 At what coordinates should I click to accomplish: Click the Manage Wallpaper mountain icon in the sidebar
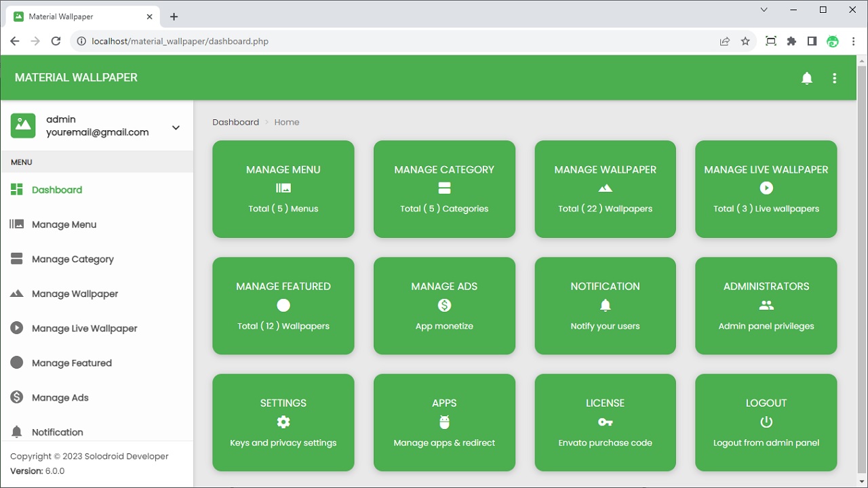point(17,293)
